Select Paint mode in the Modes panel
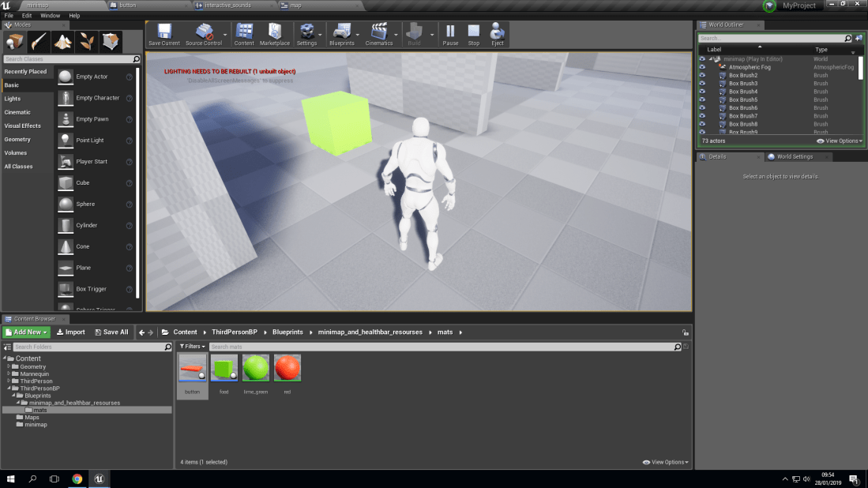Viewport: 868px width, 488px height. pyautogui.click(x=37, y=41)
